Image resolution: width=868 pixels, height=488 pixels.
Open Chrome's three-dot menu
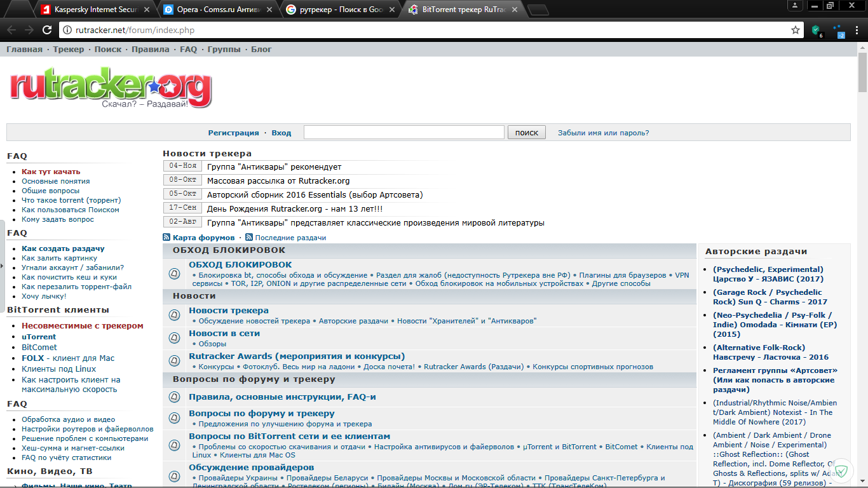(x=858, y=30)
